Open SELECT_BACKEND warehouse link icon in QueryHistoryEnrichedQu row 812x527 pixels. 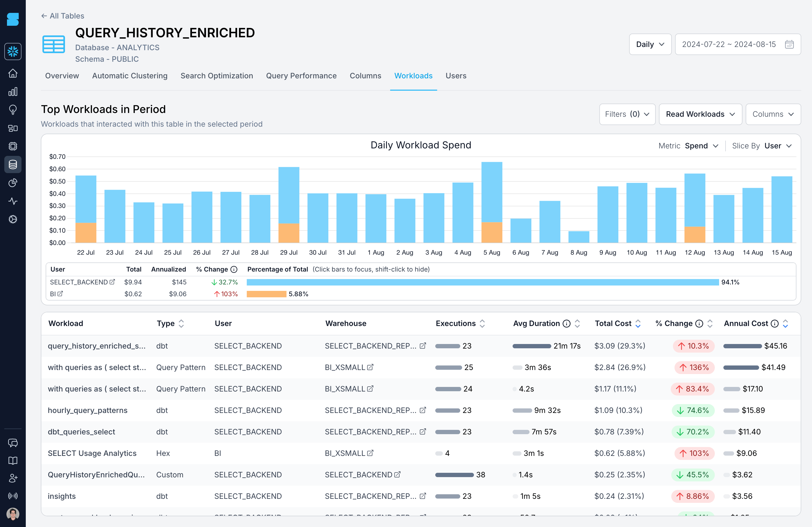[x=397, y=474]
